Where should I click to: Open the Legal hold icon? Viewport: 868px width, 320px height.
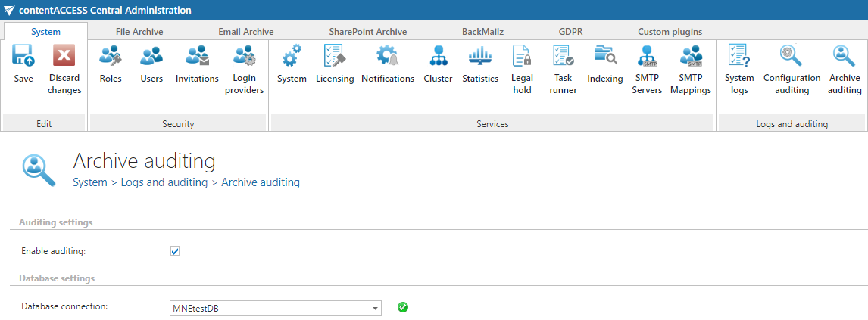[522, 57]
